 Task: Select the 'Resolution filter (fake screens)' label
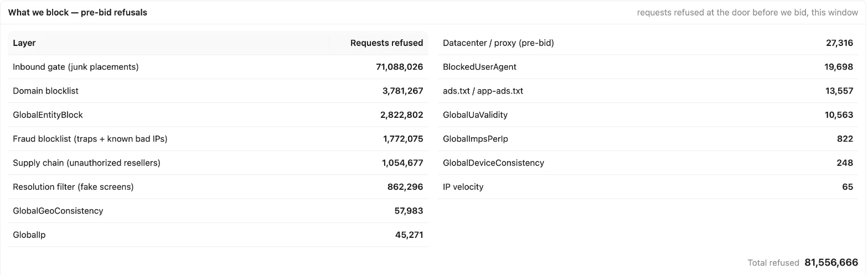[73, 187]
